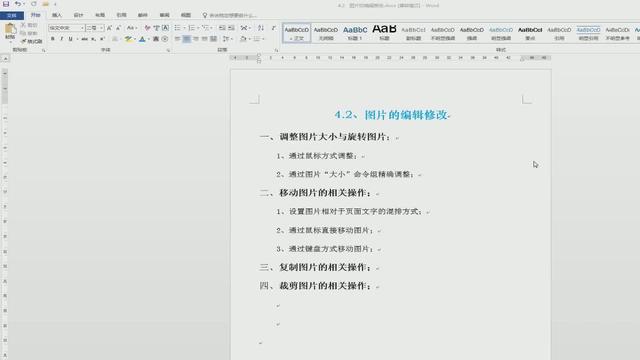
Task: Click the Numbering list icon
Action: coord(191,28)
